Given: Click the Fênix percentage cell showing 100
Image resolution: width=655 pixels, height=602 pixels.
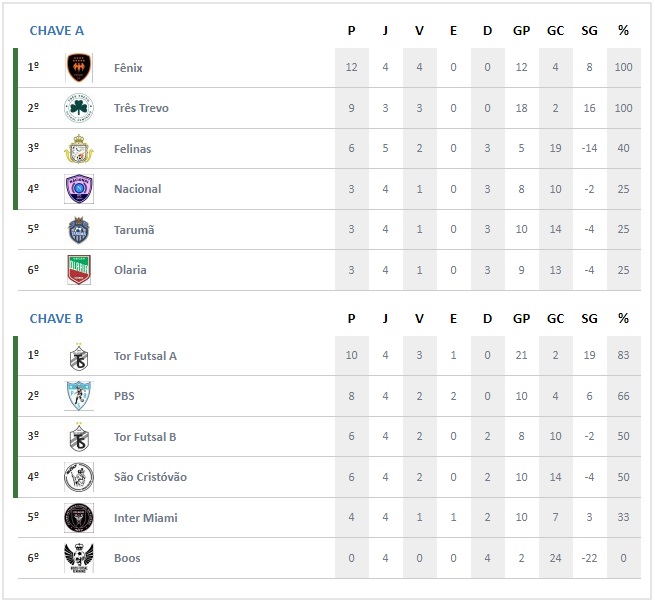Looking at the screenshot, I should point(623,67).
